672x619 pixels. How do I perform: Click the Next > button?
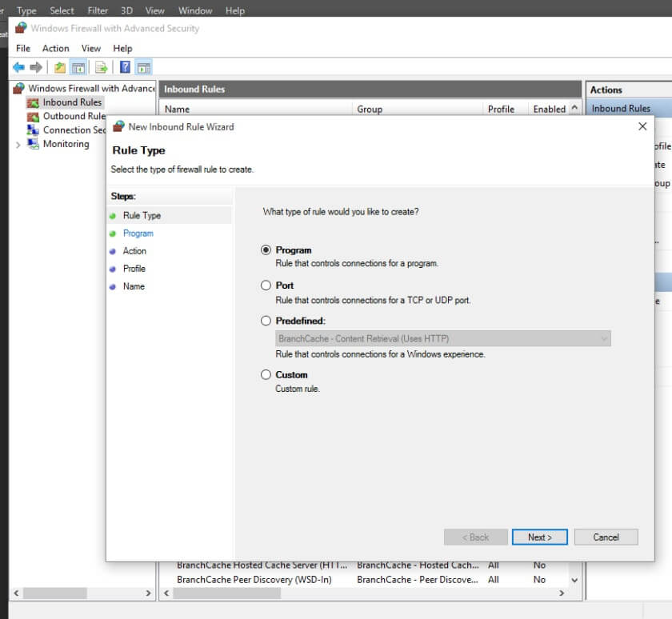540,537
